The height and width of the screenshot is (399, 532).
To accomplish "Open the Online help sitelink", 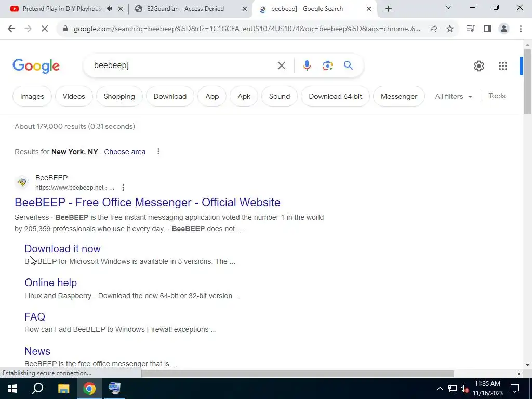I will point(50,283).
